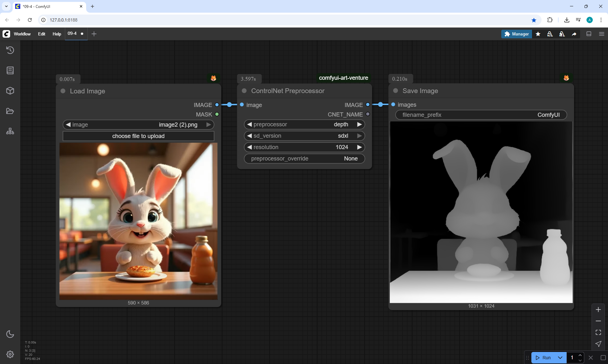Click choose file to upload button
Viewport: 608px width, 364px height.
click(138, 136)
